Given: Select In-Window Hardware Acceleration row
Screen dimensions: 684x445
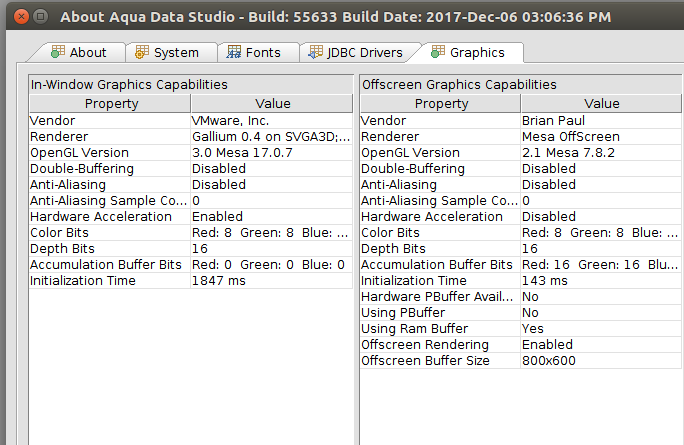Looking at the screenshot, I should pos(191,216).
